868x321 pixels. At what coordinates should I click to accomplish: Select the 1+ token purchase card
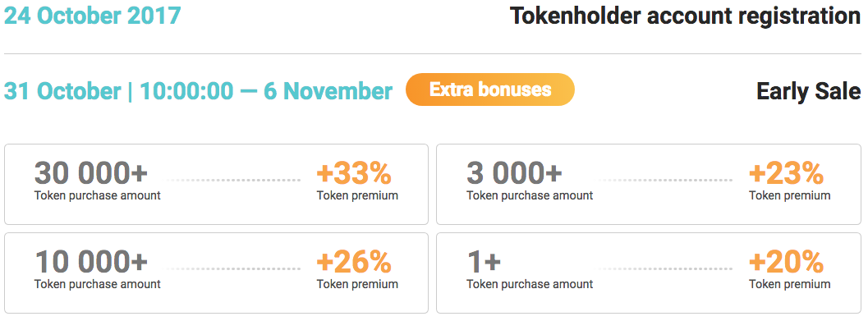649,273
